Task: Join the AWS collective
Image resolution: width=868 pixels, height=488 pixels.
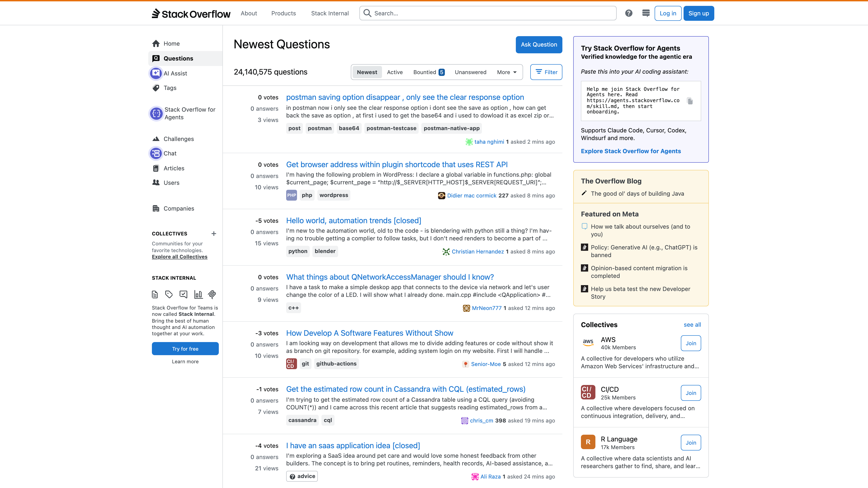Action: point(691,343)
